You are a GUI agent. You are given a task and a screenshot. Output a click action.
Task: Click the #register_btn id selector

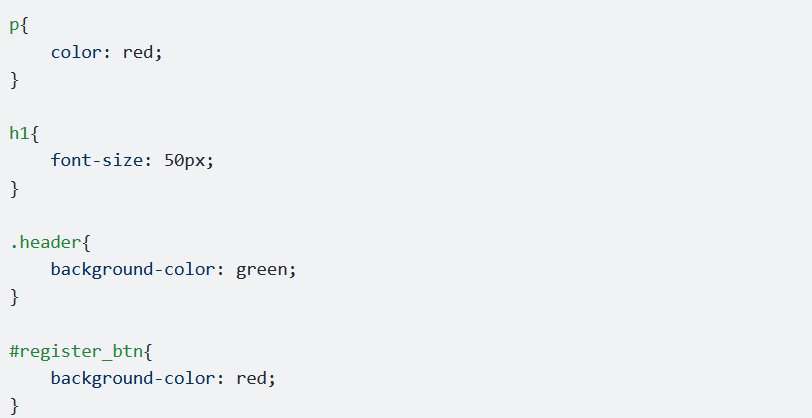(76, 351)
